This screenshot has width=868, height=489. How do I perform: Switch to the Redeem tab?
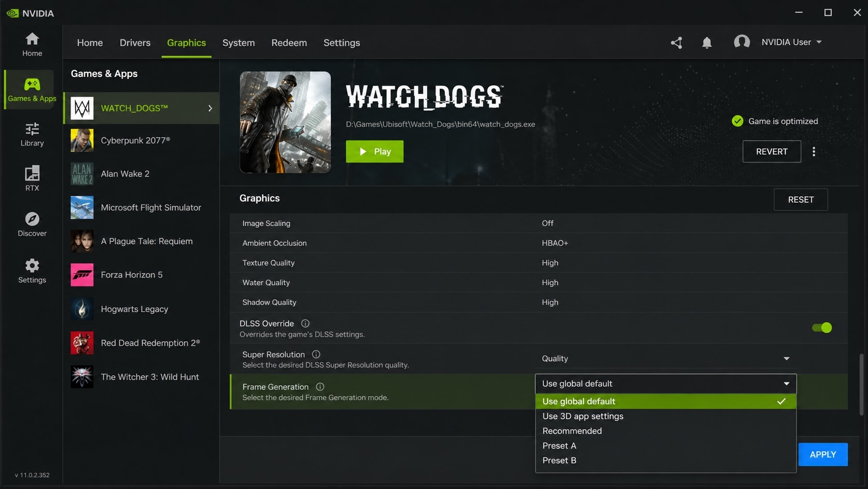tap(289, 43)
